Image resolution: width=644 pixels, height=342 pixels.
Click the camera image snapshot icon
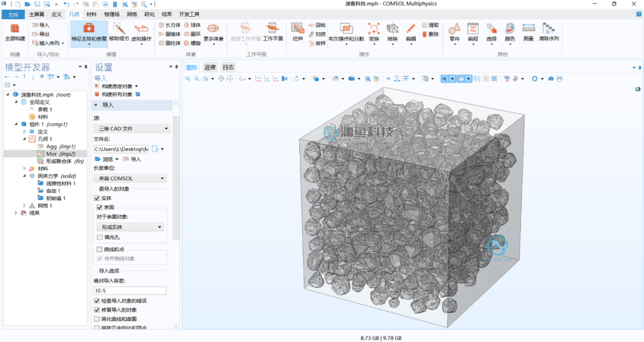(x=551, y=79)
